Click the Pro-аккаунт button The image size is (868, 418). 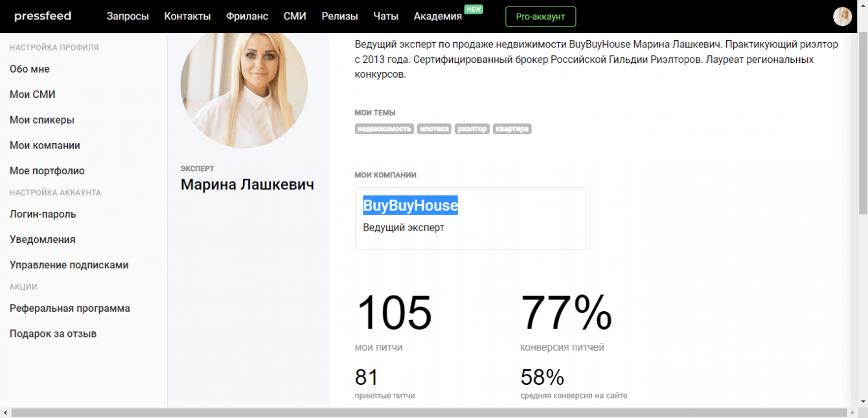point(540,16)
